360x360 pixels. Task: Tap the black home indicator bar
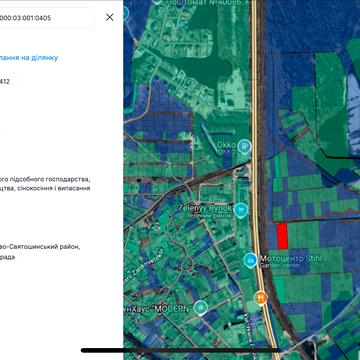point(180,350)
